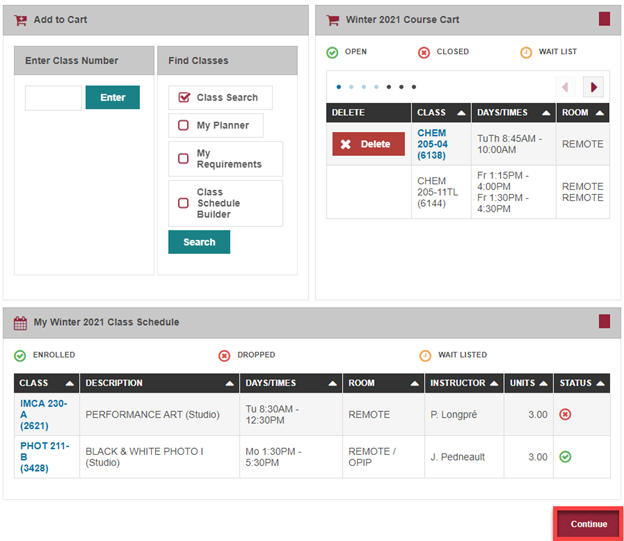The image size is (624, 541).
Task: Click the Enter Class Number heading
Action: pos(72,61)
